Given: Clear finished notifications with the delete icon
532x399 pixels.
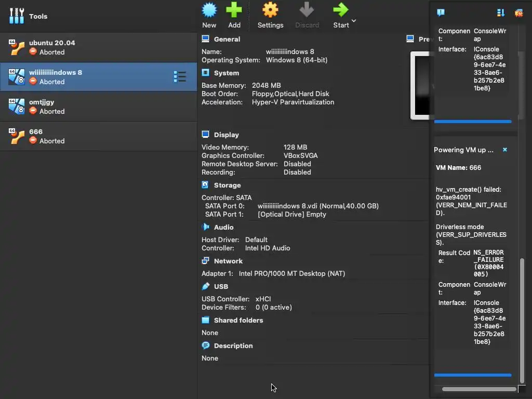Looking at the screenshot, I should (519, 13).
